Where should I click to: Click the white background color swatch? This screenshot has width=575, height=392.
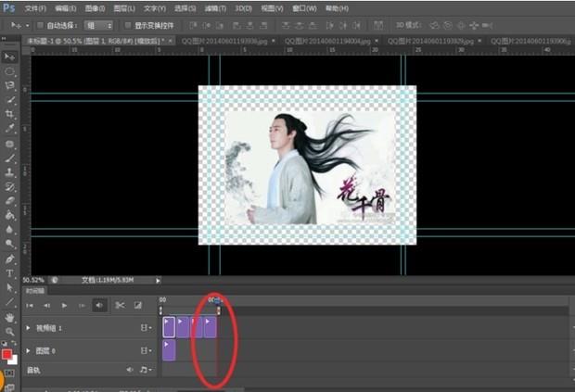click(14, 360)
